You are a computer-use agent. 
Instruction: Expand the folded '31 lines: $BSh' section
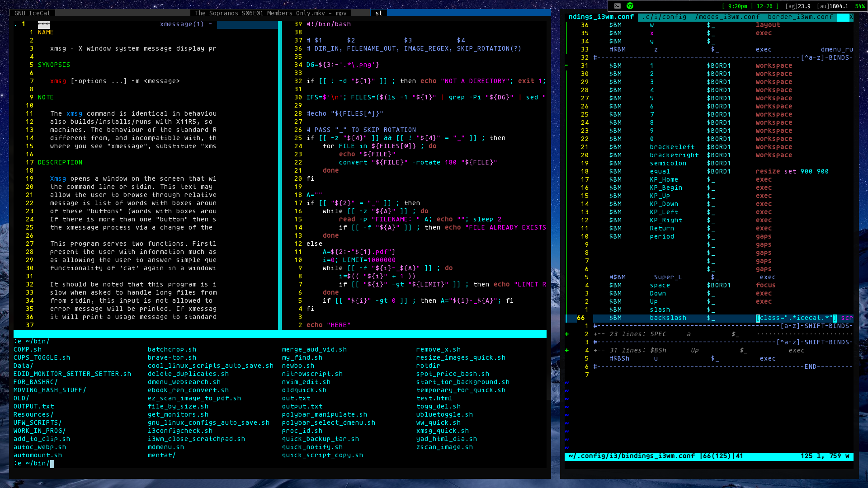pyautogui.click(x=723, y=351)
